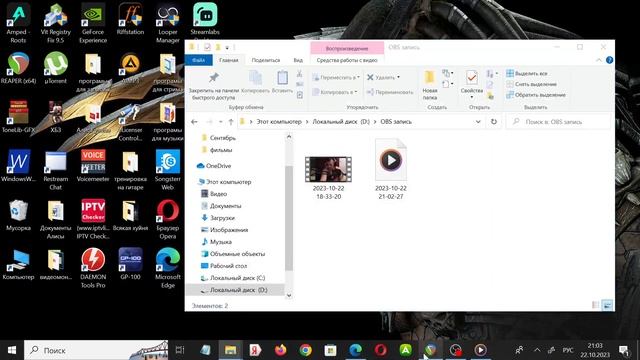This screenshot has width=640, height=360.
Task: Open Firefox from the taskbar
Action: pos(280,350)
